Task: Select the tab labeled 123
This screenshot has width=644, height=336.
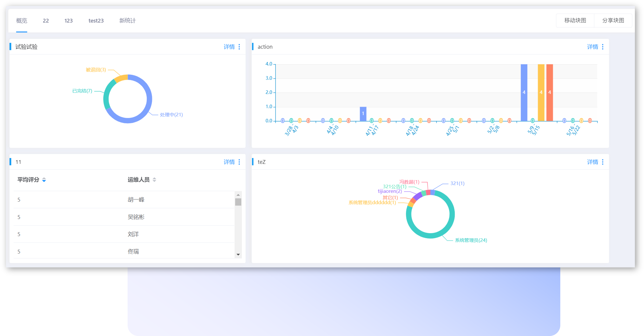Action: tap(68, 20)
